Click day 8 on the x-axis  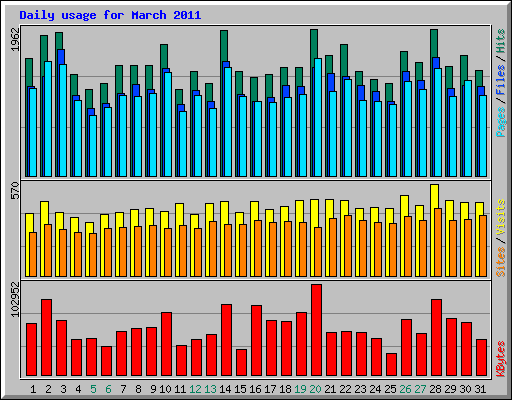(138, 389)
